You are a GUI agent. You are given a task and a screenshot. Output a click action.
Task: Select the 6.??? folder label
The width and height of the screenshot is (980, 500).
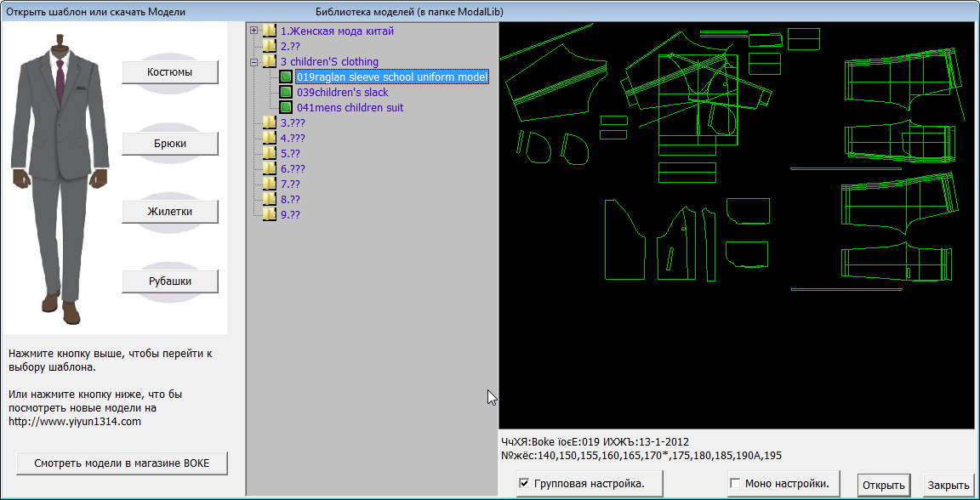pos(293,168)
